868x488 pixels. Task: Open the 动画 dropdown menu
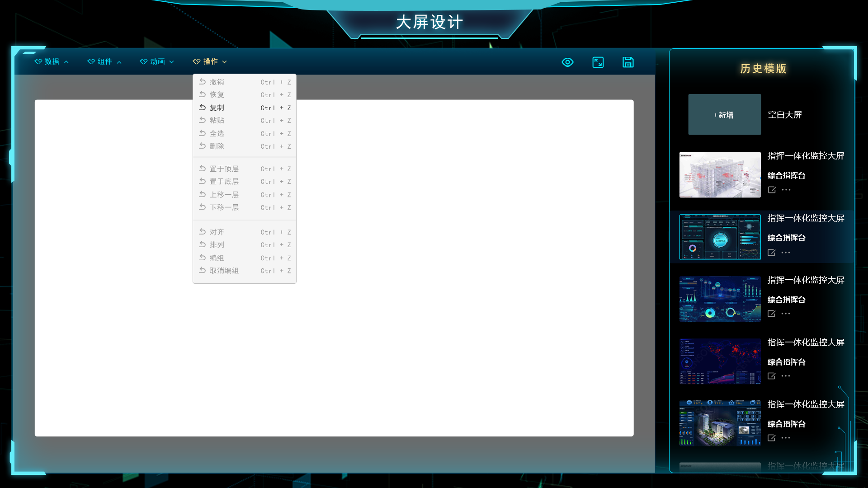[157, 62]
